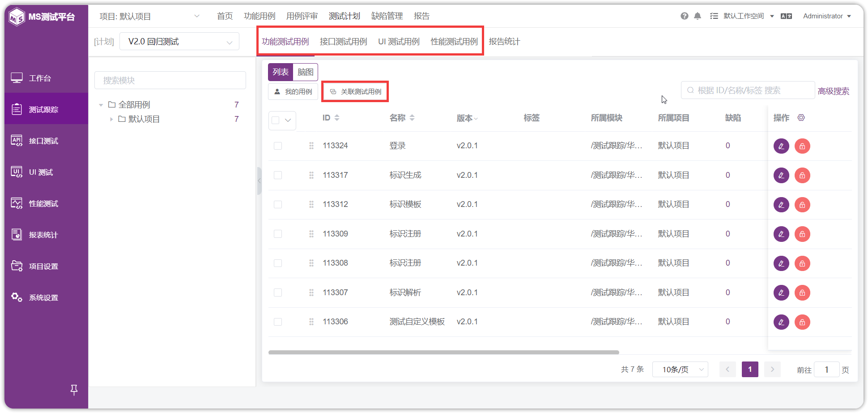Click the horizontal scrollbar under the table
The height and width of the screenshot is (413, 868).
pos(443,353)
